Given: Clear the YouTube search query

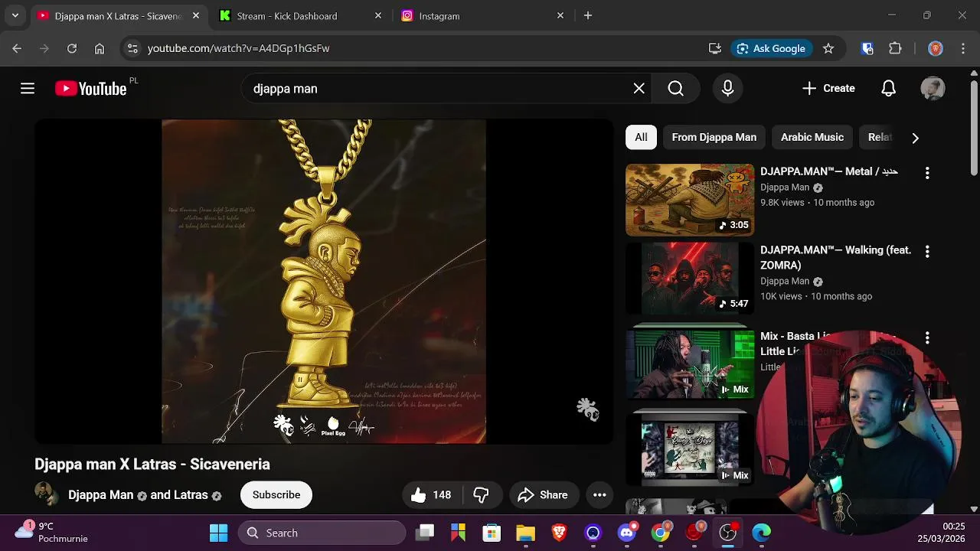Looking at the screenshot, I should [639, 89].
